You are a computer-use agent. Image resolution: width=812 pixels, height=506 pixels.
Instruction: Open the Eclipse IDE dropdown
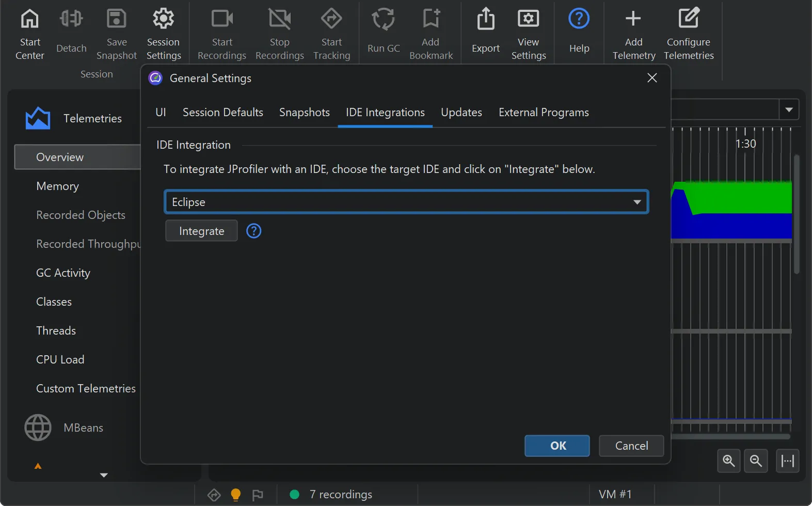pos(406,202)
